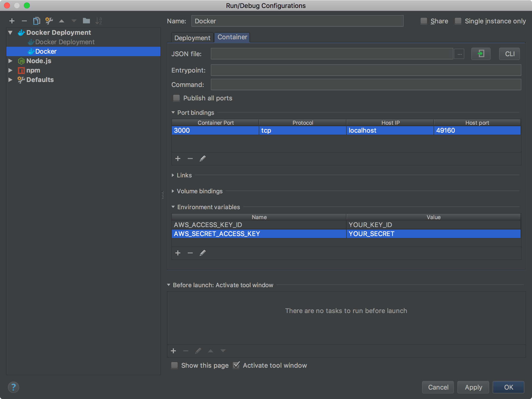The image size is (532, 399).
Task: Apply the configuration changes
Action: (x=473, y=387)
